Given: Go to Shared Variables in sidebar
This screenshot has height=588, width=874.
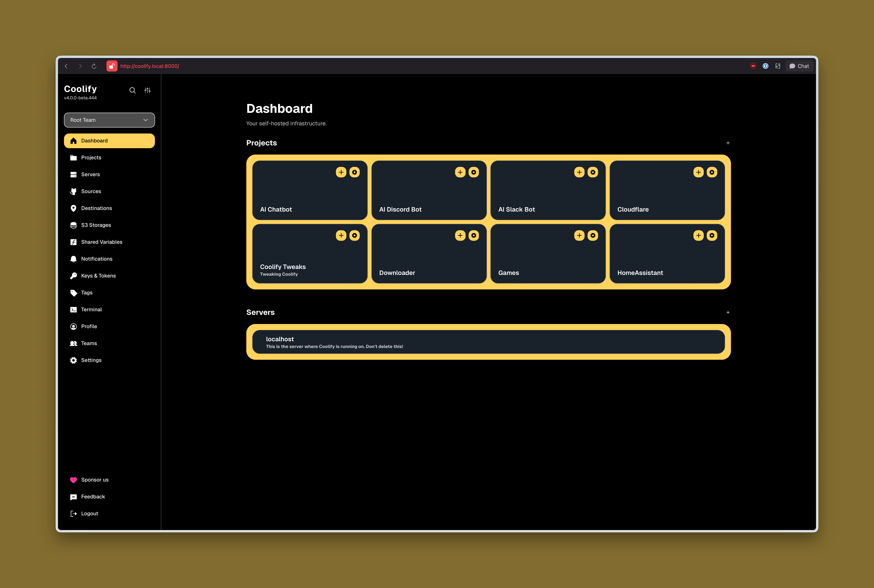Looking at the screenshot, I should [102, 242].
